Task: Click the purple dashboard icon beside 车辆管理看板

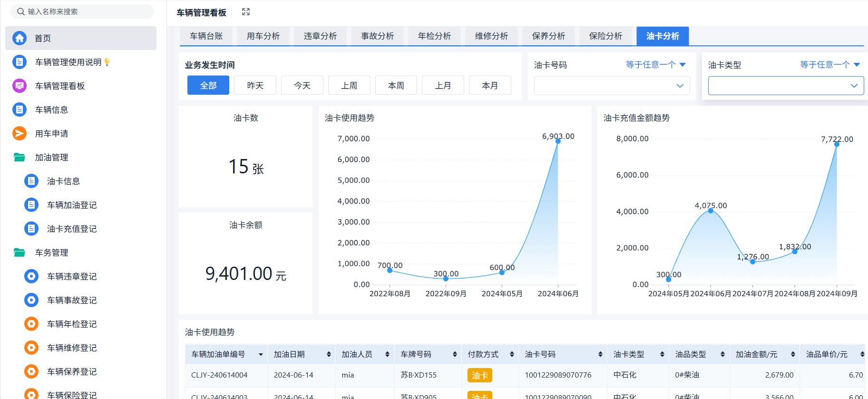Action: coord(20,86)
